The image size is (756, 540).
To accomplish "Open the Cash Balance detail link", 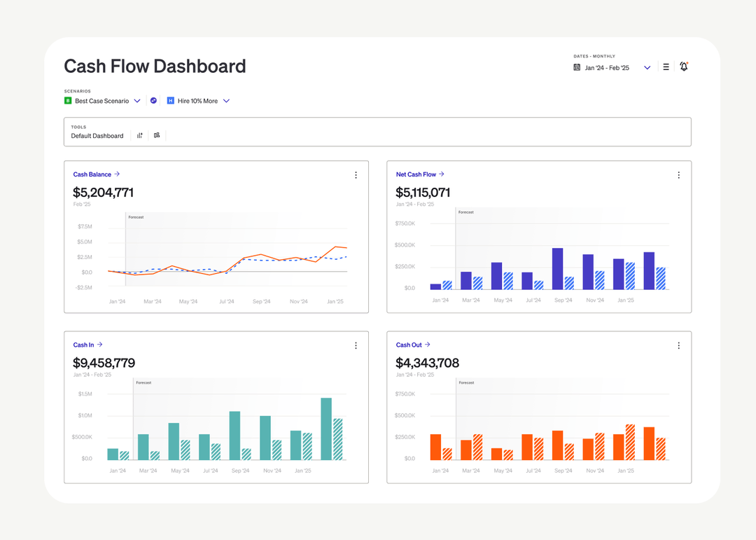I will pos(92,174).
